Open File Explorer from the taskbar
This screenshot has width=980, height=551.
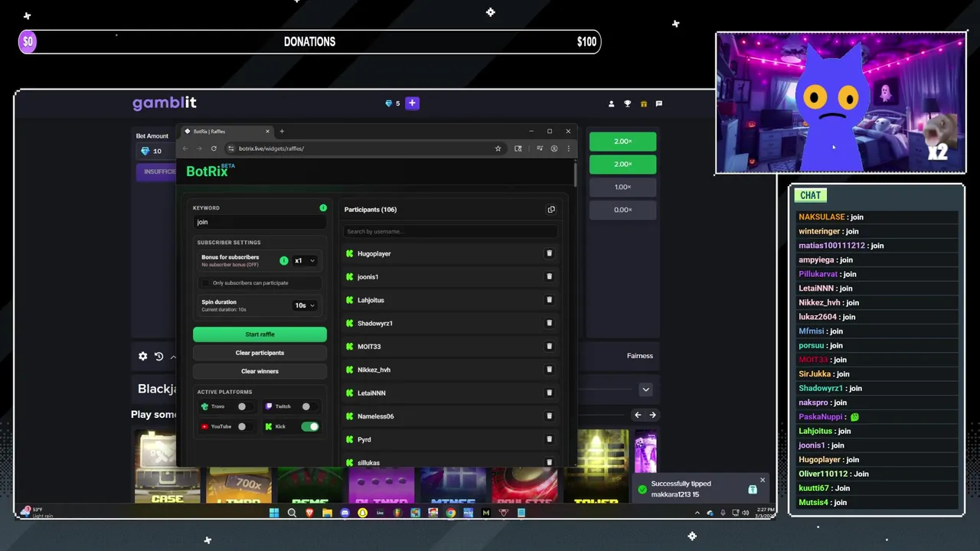pyautogui.click(x=327, y=513)
